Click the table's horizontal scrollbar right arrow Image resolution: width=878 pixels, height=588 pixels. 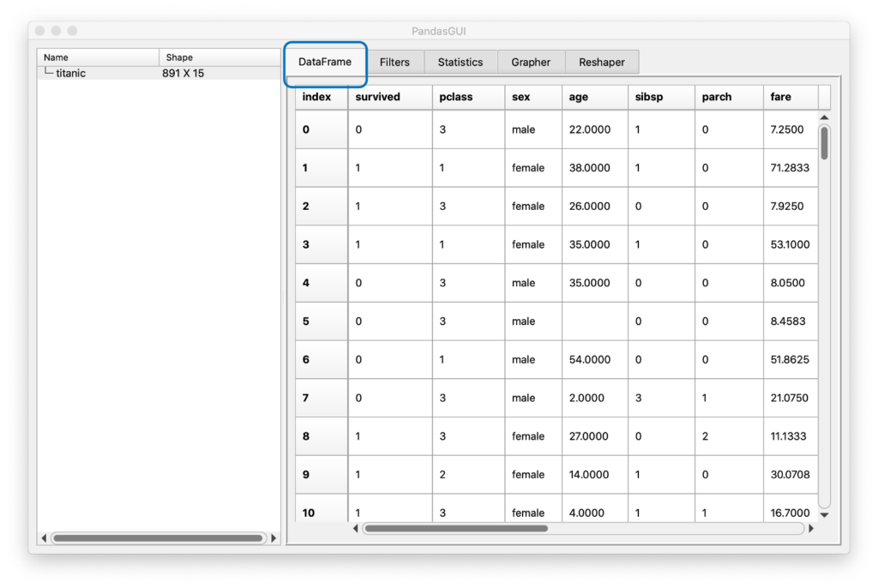(x=812, y=529)
